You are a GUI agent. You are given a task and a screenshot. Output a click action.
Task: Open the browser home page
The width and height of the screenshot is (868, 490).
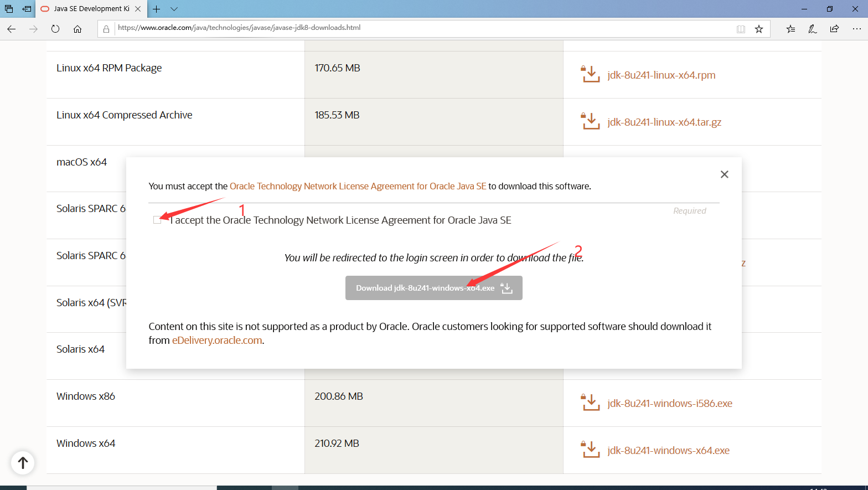click(x=77, y=29)
